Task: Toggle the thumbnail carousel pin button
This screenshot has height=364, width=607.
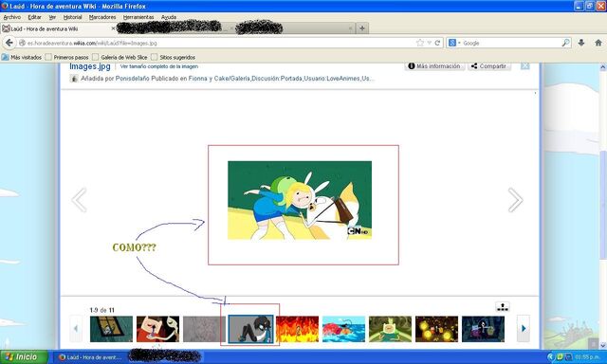Action: 503,307
